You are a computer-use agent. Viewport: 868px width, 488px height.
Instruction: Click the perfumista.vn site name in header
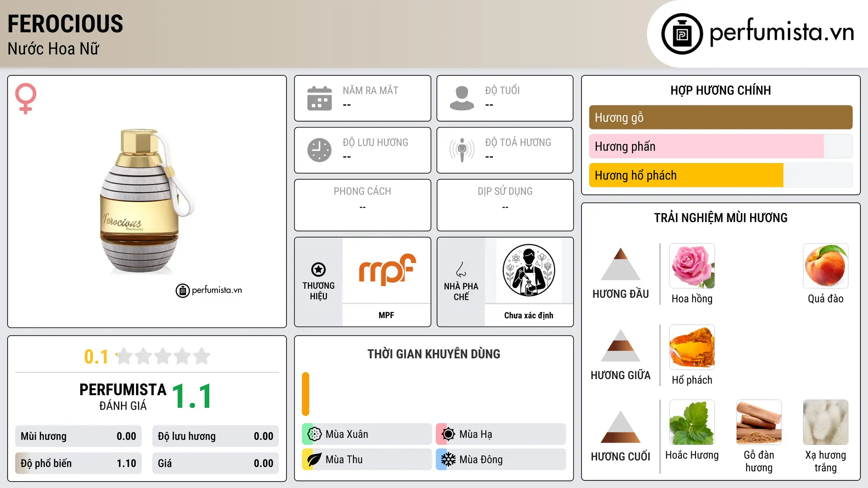point(782,32)
